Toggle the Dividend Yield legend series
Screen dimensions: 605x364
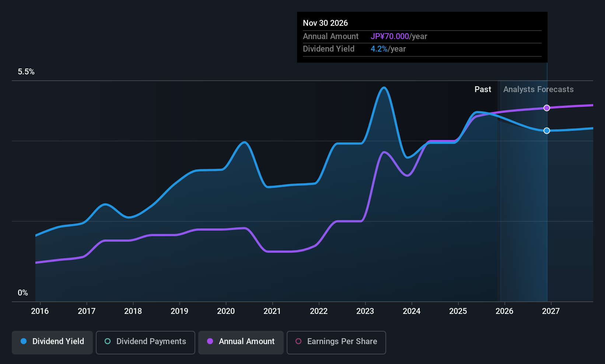coord(52,342)
